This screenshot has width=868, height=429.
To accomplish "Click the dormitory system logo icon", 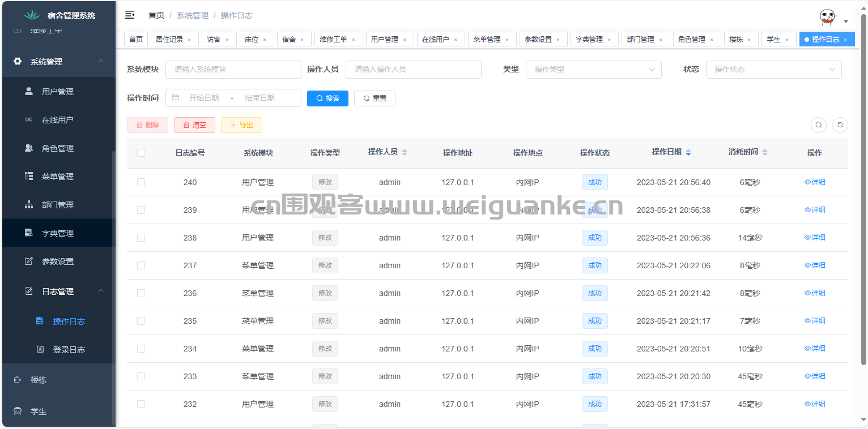I will tap(32, 15).
